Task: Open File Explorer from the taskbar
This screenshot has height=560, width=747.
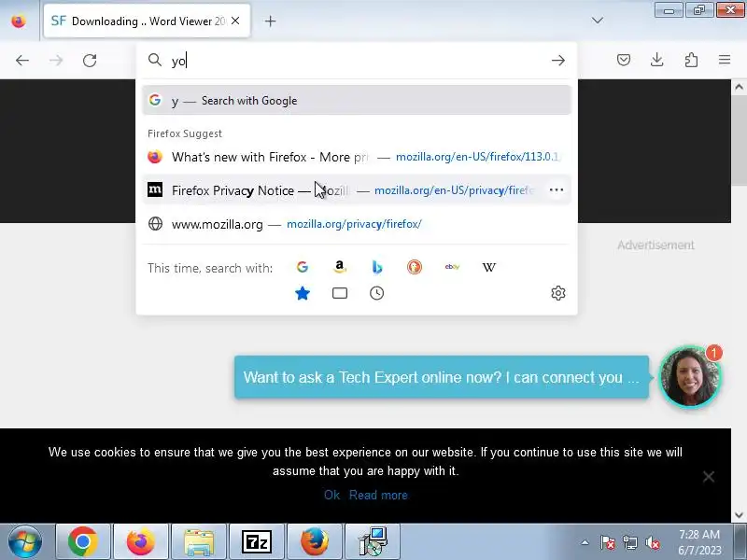Action: click(199, 541)
